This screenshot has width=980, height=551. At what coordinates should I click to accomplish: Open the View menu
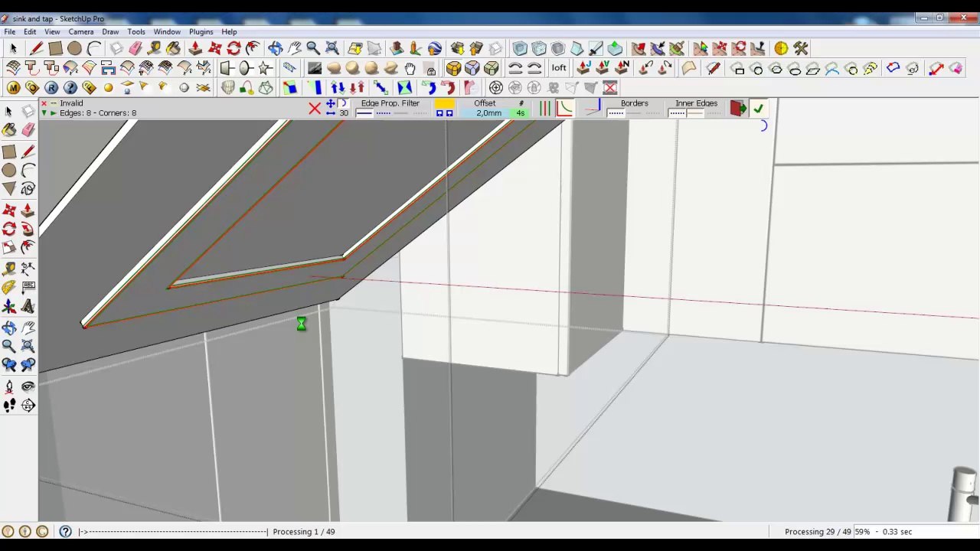(x=52, y=32)
